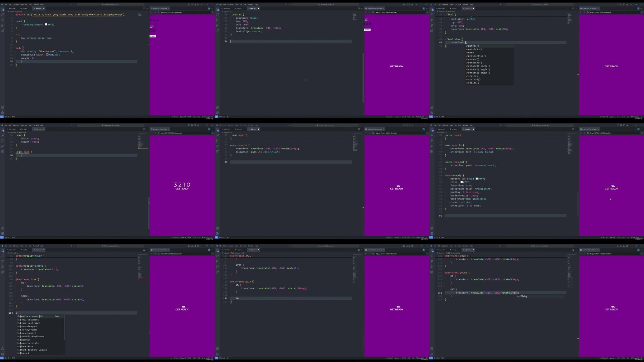The height and width of the screenshot is (362, 644).
Task: Toggle bottom panel in the .counter code window
Action: [x=406, y=5]
